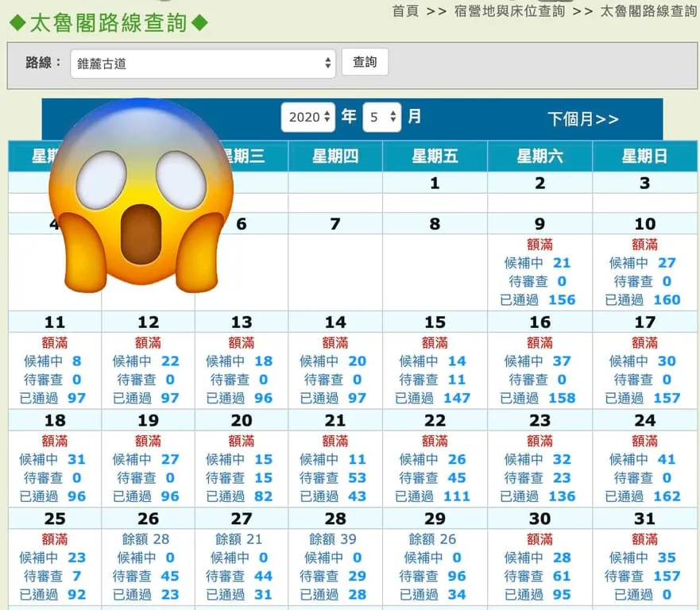Go to next month via 下個月>>
The image size is (700, 610).
click(x=583, y=119)
